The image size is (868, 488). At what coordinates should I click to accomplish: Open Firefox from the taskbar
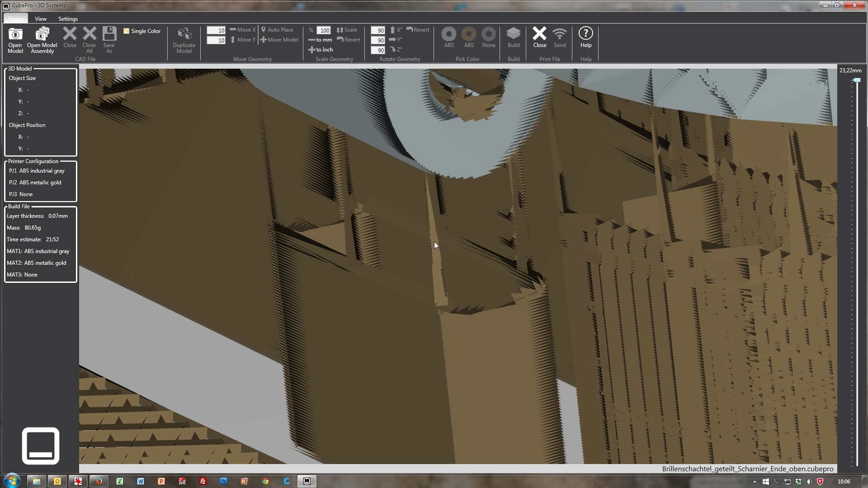tap(99, 481)
